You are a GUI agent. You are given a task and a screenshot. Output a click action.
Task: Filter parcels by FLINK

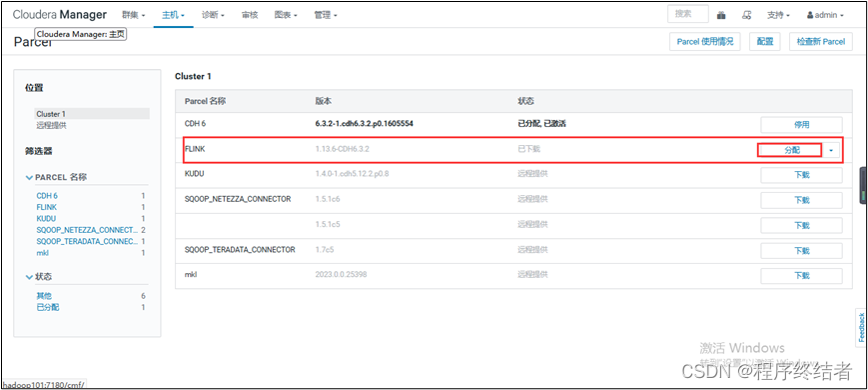pos(47,207)
